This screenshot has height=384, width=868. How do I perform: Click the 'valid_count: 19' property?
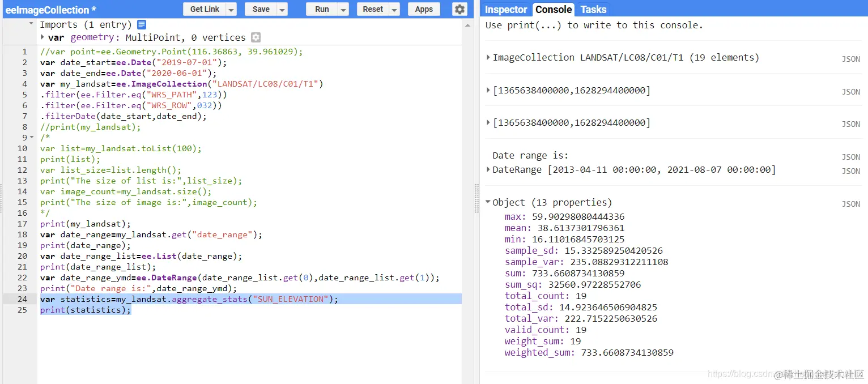[x=546, y=330]
